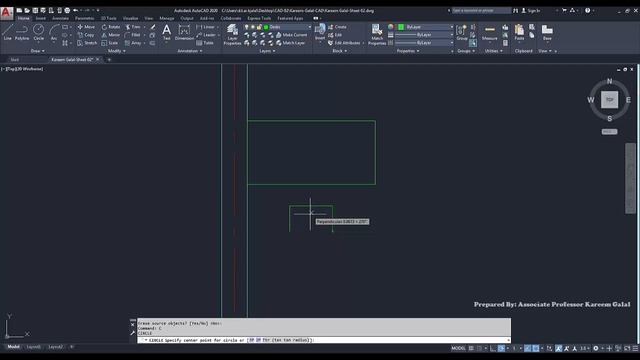640x360 pixels.
Task: Click the Base view tool
Action: tap(547, 32)
